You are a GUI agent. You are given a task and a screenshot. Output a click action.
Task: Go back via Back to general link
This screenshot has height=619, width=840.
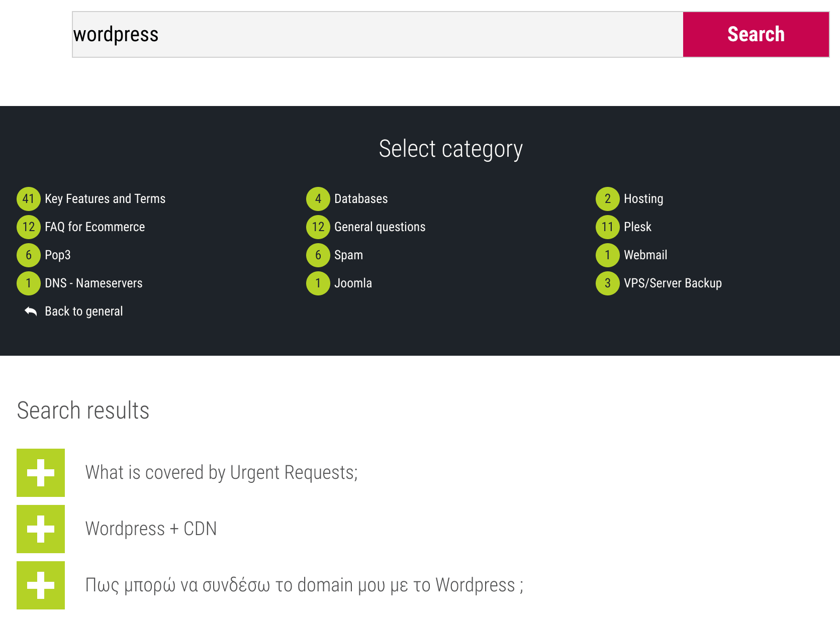(84, 312)
